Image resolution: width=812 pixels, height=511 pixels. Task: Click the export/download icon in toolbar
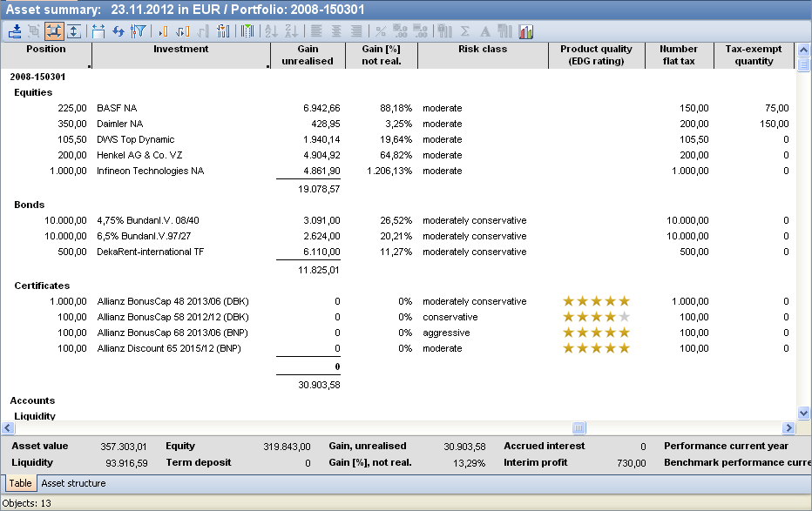(x=15, y=31)
